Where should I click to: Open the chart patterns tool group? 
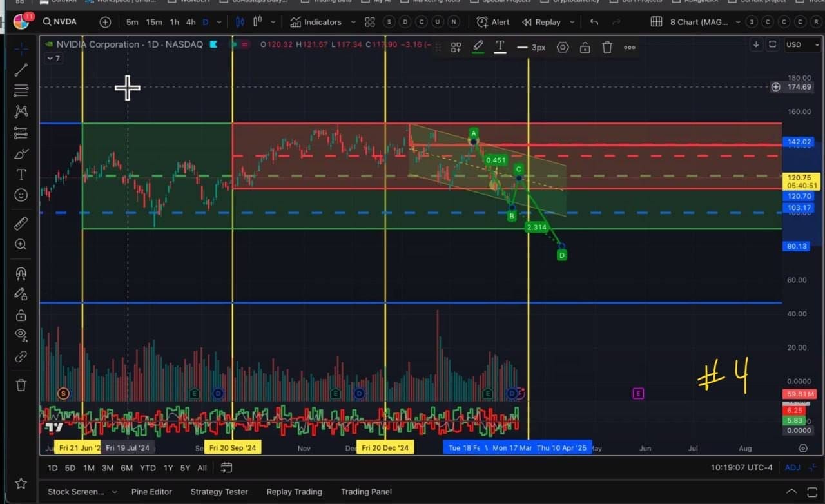coord(21,111)
